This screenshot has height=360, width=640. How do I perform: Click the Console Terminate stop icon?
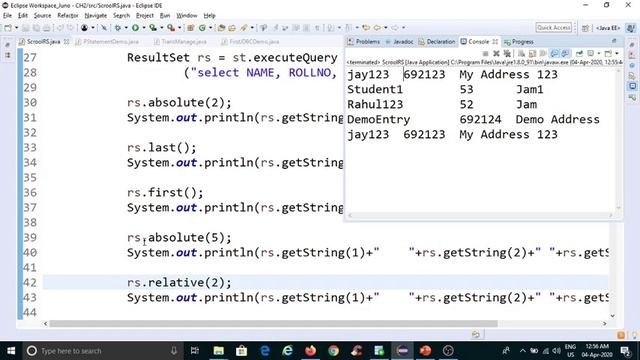(x=485, y=53)
